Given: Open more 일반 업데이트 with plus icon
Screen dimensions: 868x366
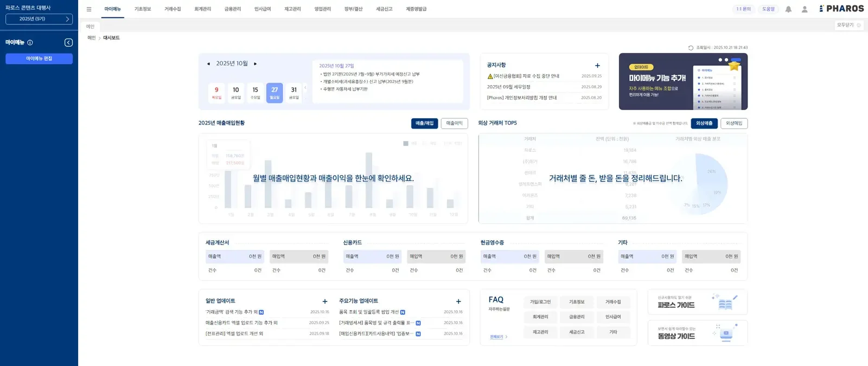Looking at the screenshot, I should [325, 301].
